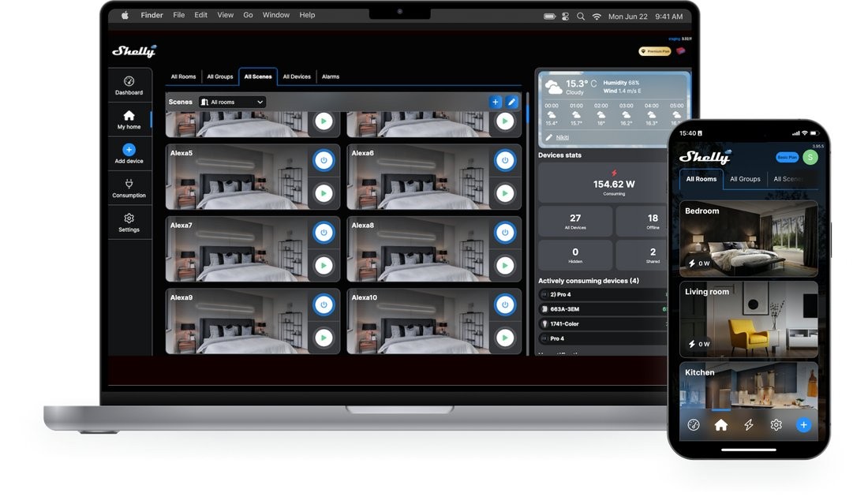Switch to the All Groups tab on laptop
This screenshot has width=868, height=504.
(x=220, y=77)
